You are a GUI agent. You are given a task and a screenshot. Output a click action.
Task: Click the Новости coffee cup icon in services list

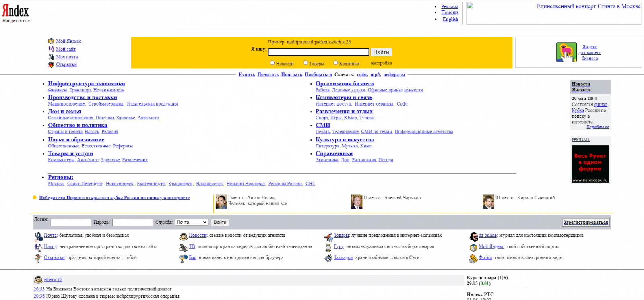click(x=184, y=236)
